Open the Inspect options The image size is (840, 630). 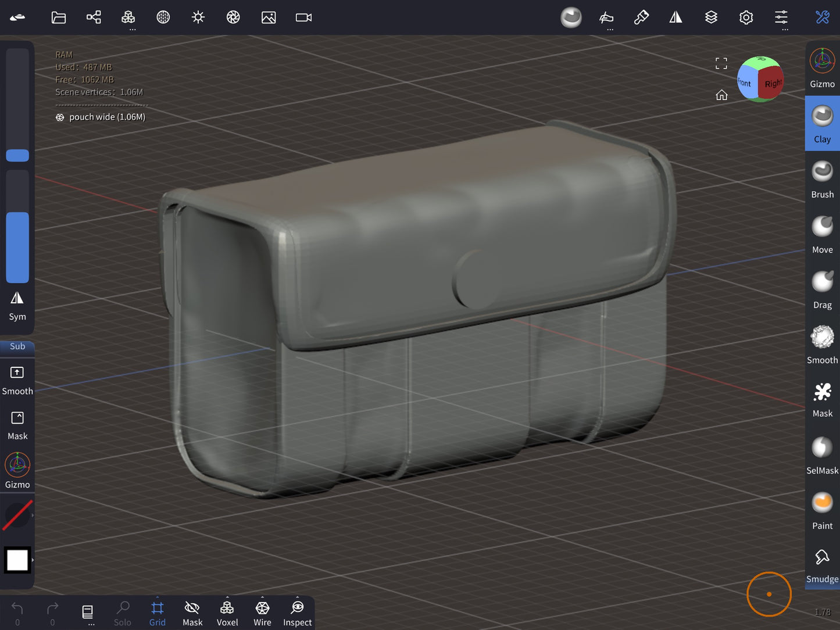pos(298,613)
